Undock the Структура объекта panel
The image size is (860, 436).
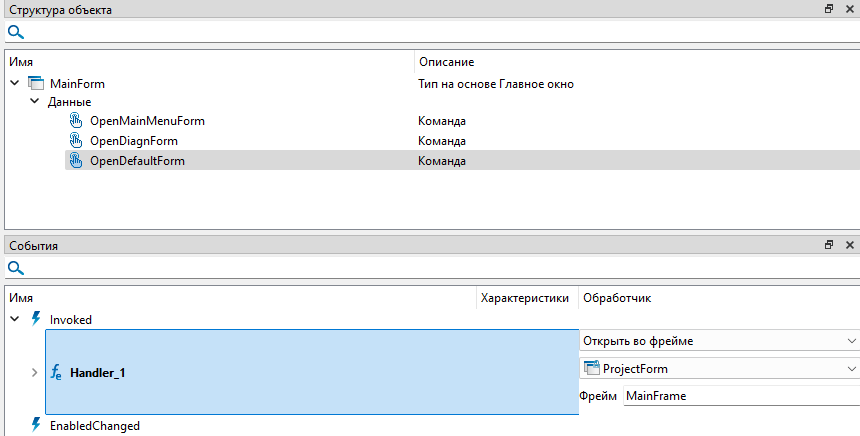click(828, 9)
